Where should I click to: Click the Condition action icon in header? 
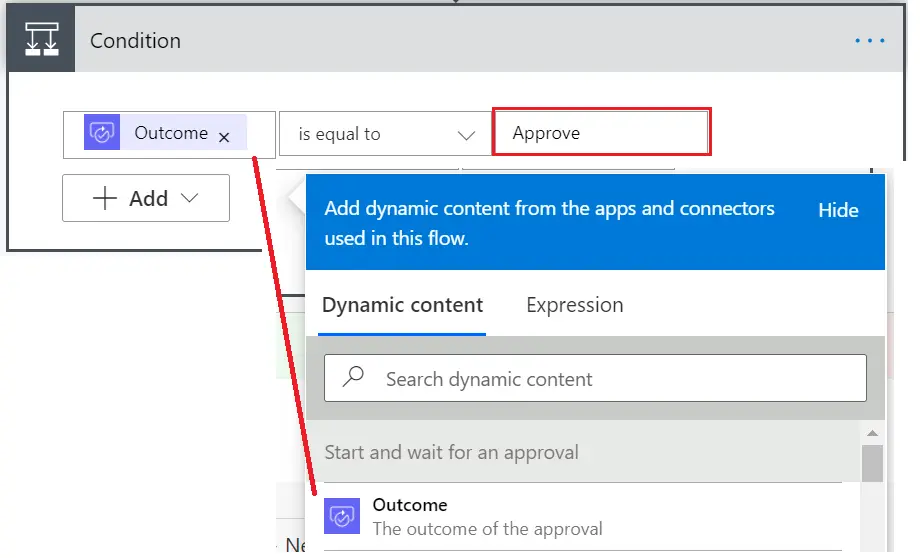pos(41,41)
